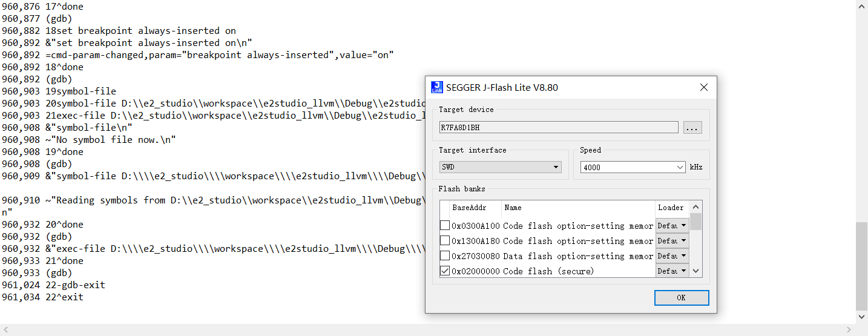This screenshot has height=336, width=868.
Task: Click flash banks list scroll-up arrow
Action: click(696, 207)
